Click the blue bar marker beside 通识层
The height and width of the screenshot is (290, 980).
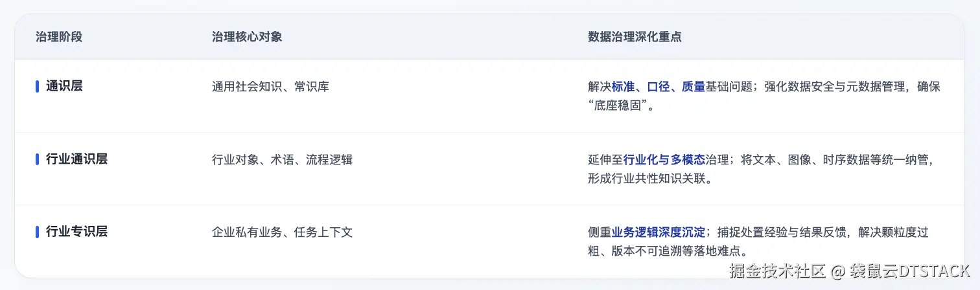point(38,86)
